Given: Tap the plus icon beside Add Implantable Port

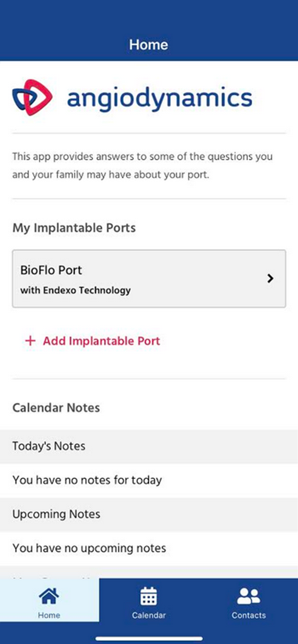Looking at the screenshot, I should tap(30, 341).
